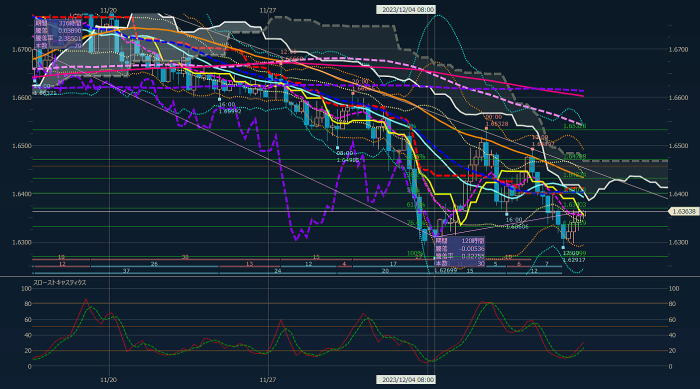Click the 1.65328 swing high price label

(497, 123)
